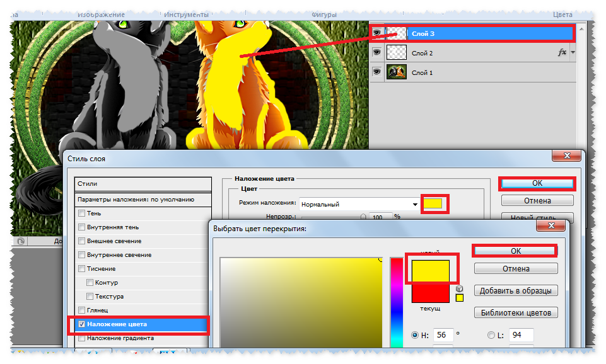Click the yellow overlay color swatch
Screen dimensions: 606x364
[433, 203]
